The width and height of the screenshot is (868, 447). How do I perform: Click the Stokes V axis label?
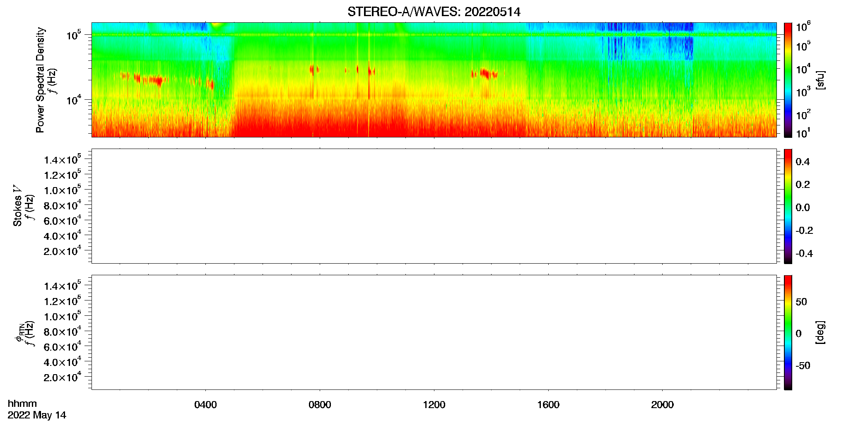pyautogui.click(x=17, y=206)
